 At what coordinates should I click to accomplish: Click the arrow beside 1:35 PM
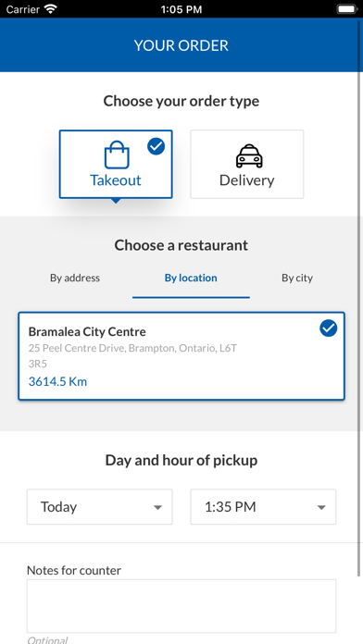point(321,508)
